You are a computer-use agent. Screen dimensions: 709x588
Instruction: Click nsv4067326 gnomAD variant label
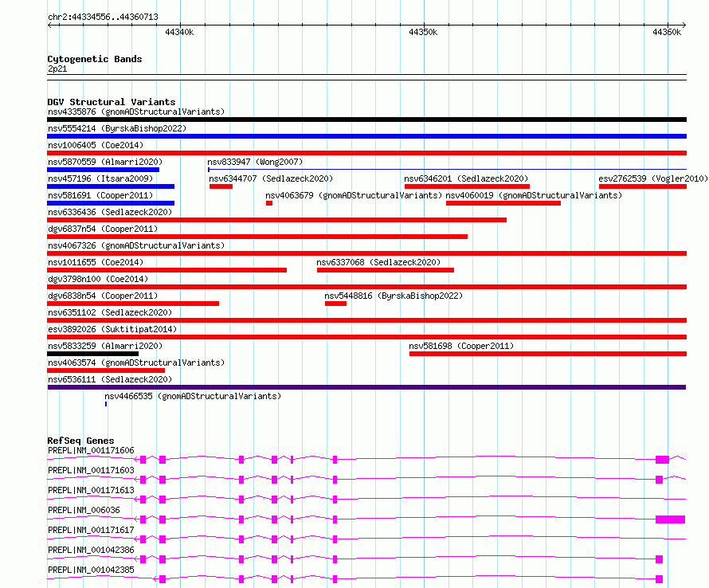[136, 245]
